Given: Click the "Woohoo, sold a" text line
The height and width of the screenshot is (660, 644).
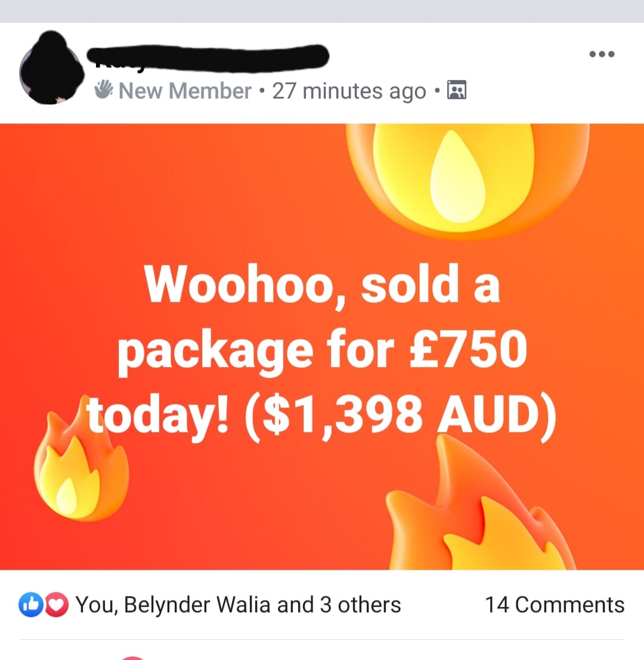Looking at the screenshot, I should [322, 283].
